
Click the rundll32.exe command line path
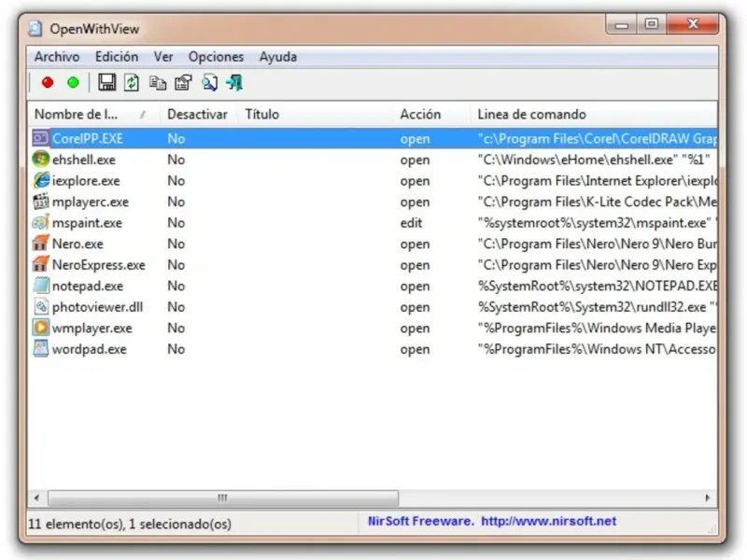click(x=598, y=307)
